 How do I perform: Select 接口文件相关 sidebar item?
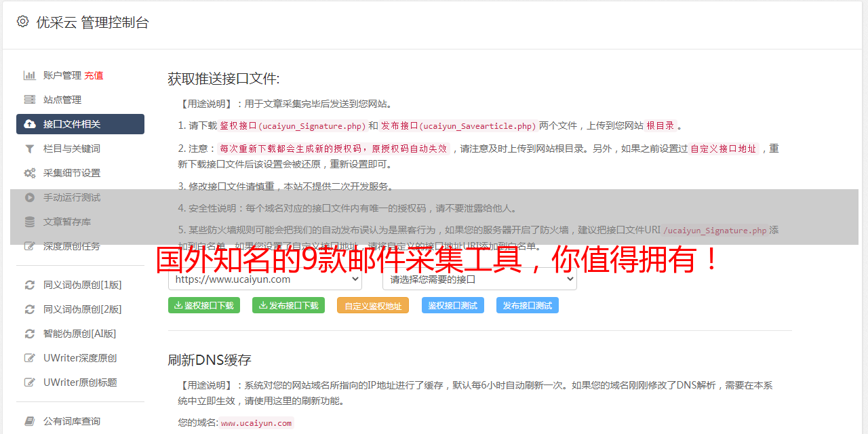pyautogui.click(x=80, y=124)
